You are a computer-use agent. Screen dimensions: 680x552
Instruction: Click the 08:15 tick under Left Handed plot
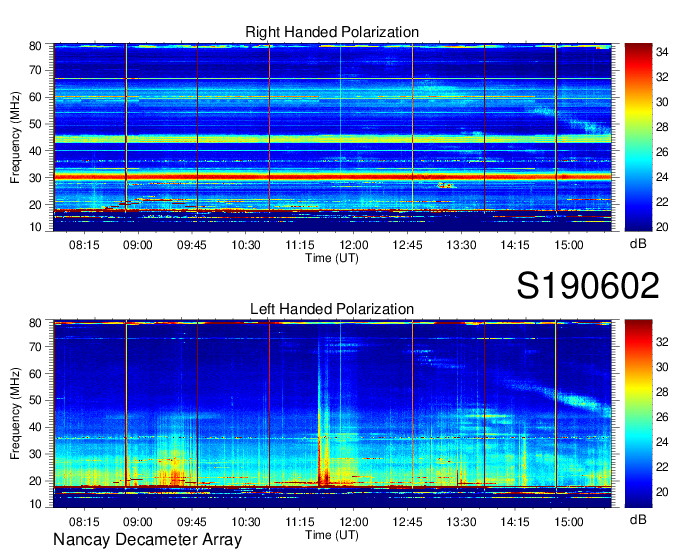pos(84,522)
